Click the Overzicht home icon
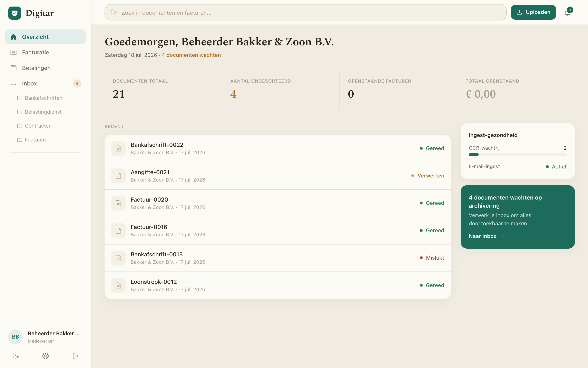The width and height of the screenshot is (588, 368). [x=14, y=37]
